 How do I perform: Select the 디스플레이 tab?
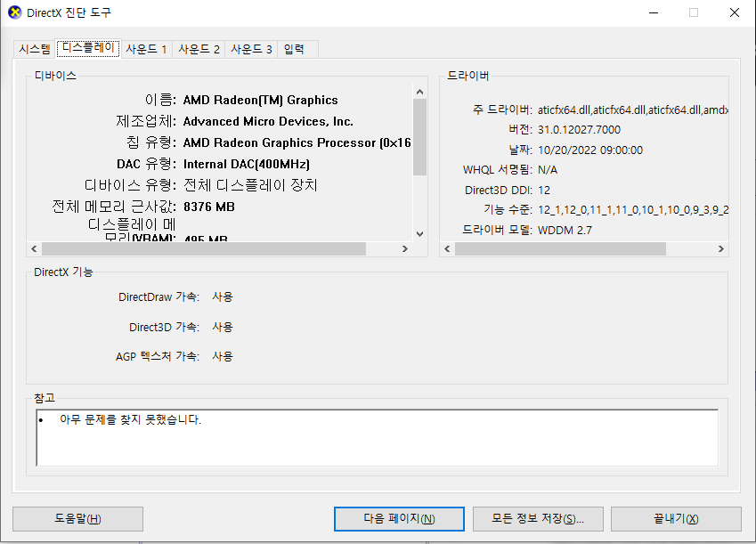(88, 48)
